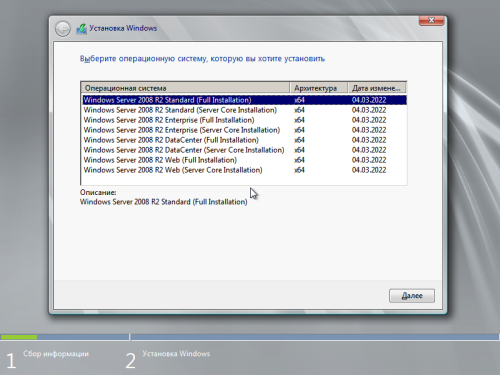
Task: Select Windows Server 2008 R2 DataCenter (Server Core Installation)
Action: pyautogui.click(x=244, y=150)
